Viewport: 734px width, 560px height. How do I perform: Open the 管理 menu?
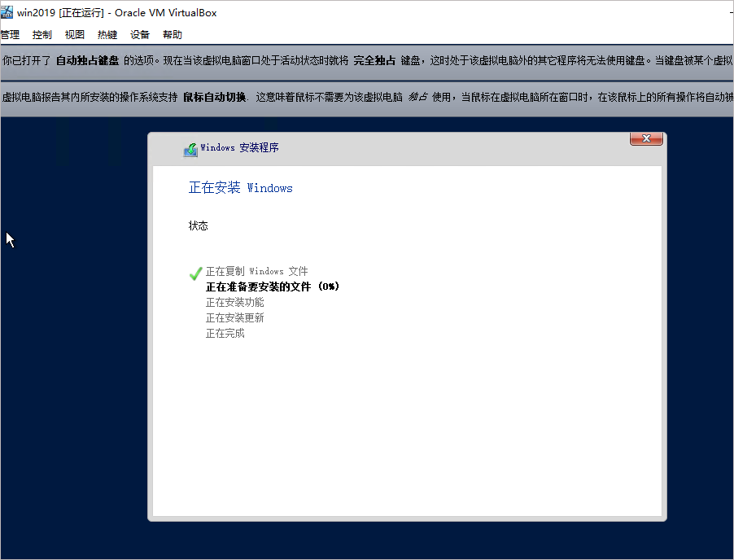point(10,35)
